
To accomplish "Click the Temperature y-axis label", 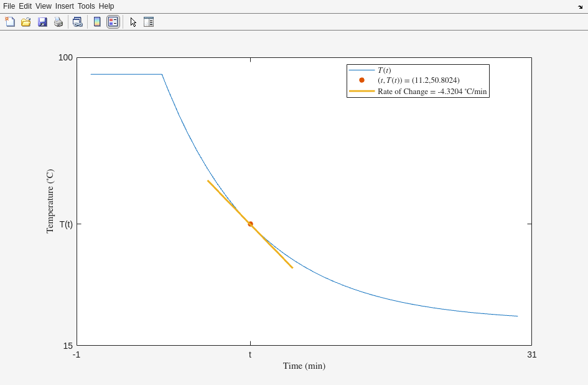I will point(50,201).
